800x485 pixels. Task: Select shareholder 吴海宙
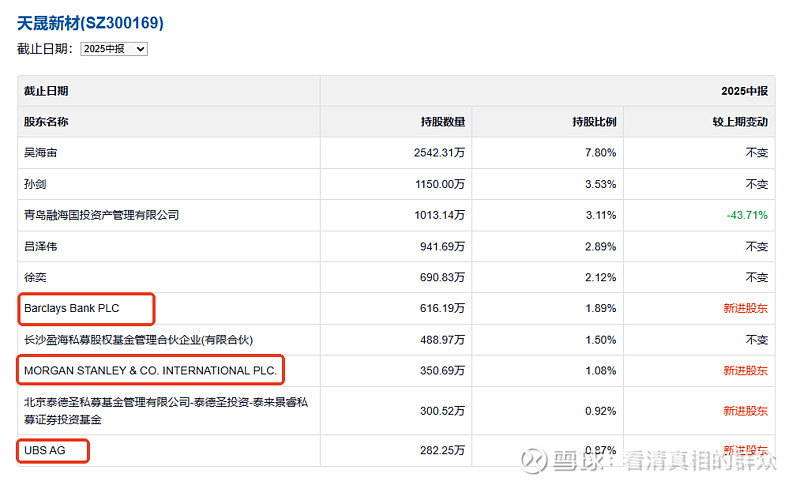[41, 153]
